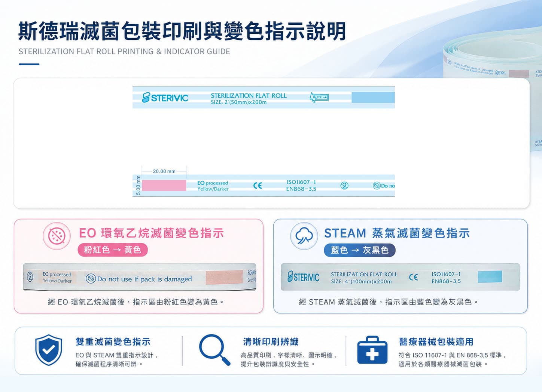Click the Do not use damaged icon on strip
Image resolution: width=542 pixels, height=392 pixels.
point(377,186)
